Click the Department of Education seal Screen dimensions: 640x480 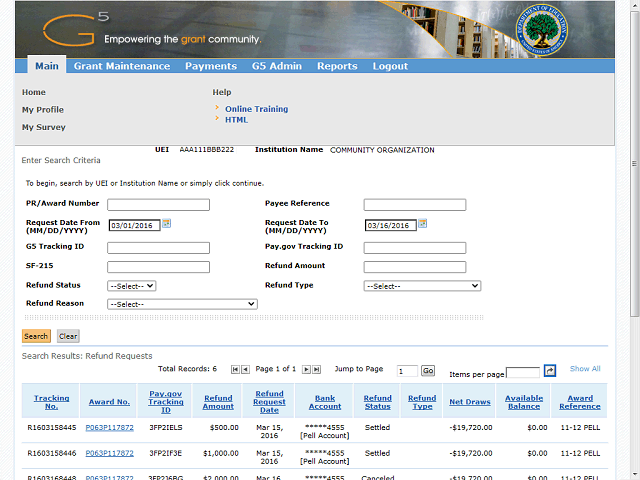coord(542,29)
